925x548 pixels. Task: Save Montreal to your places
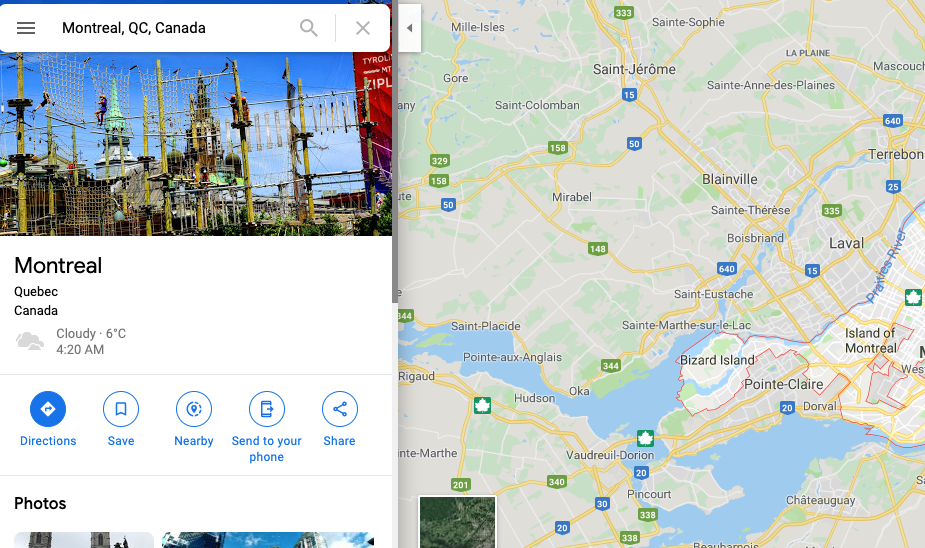pyautogui.click(x=121, y=419)
